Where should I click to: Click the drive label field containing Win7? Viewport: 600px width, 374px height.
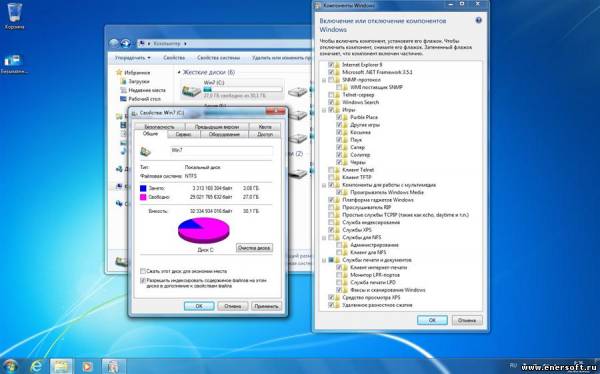pos(221,150)
